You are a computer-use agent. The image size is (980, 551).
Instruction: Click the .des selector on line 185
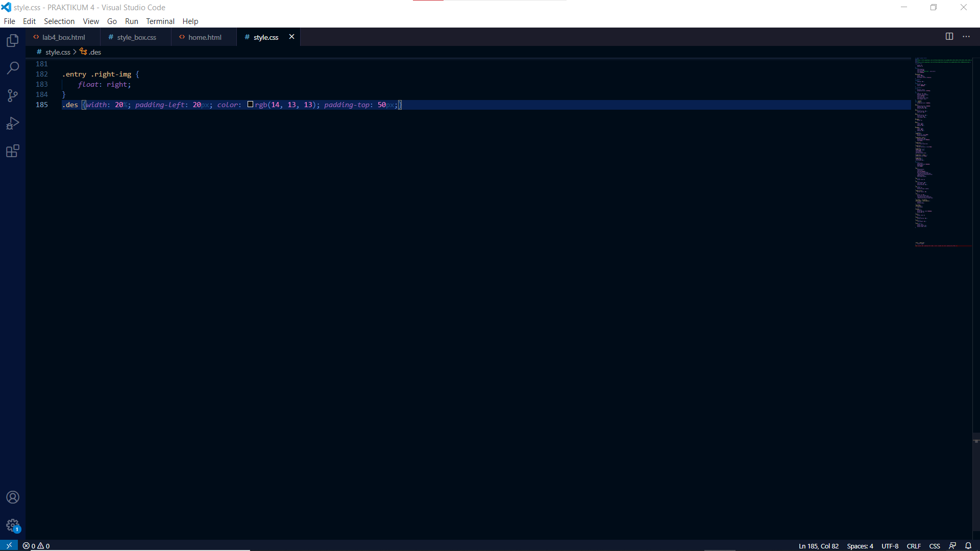[x=70, y=105]
